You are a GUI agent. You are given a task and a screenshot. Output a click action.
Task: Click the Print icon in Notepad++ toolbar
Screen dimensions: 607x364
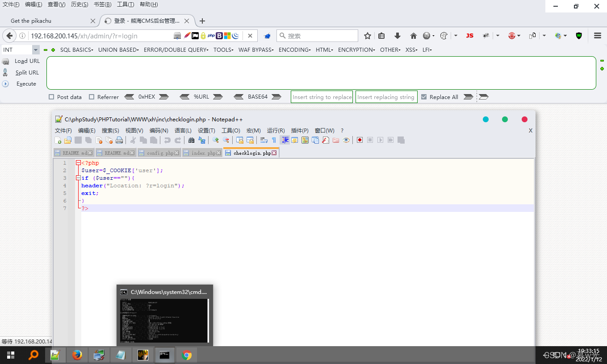tap(119, 140)
